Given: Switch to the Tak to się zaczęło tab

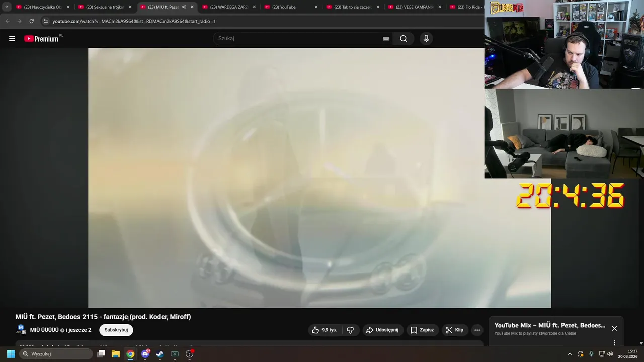Looking at the screenshot, I should (353, 7).
